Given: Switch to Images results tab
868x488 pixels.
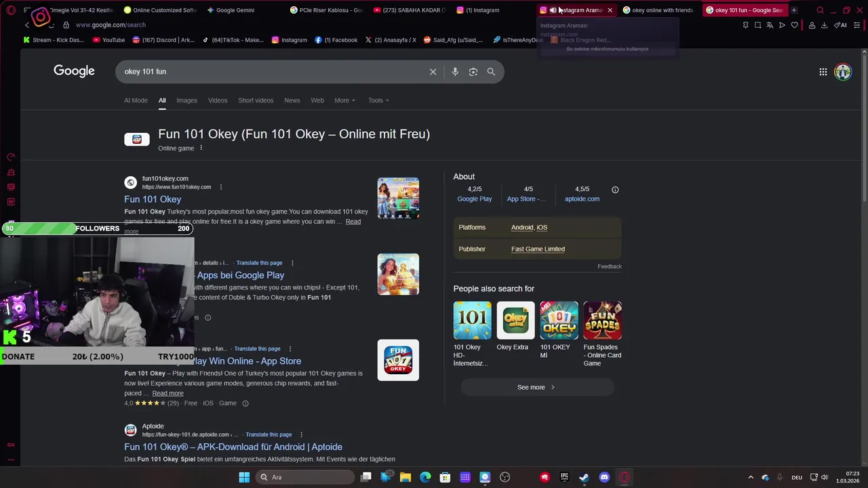Looking at the screenshot, I should 186,100.
